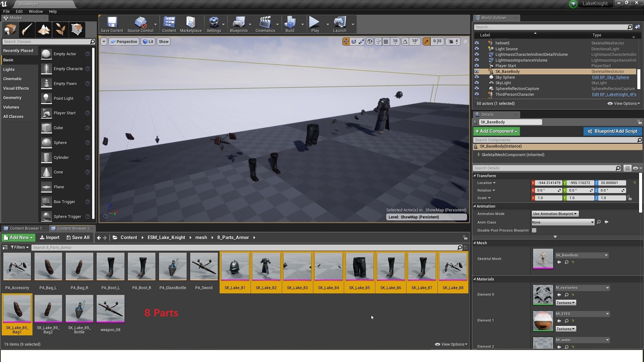Collapse the Transform section
This screenshot has width=644, height=362.
475,176
